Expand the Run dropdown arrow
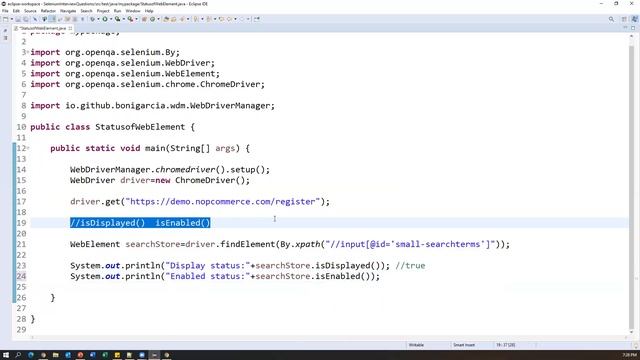This screenshot has width=640, height=360. (x=111, y=19)
